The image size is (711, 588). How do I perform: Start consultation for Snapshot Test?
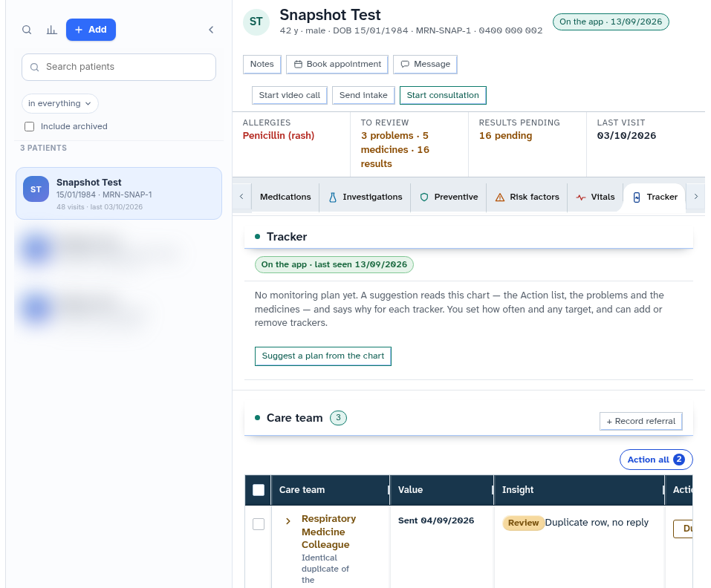tap(443, 95)
